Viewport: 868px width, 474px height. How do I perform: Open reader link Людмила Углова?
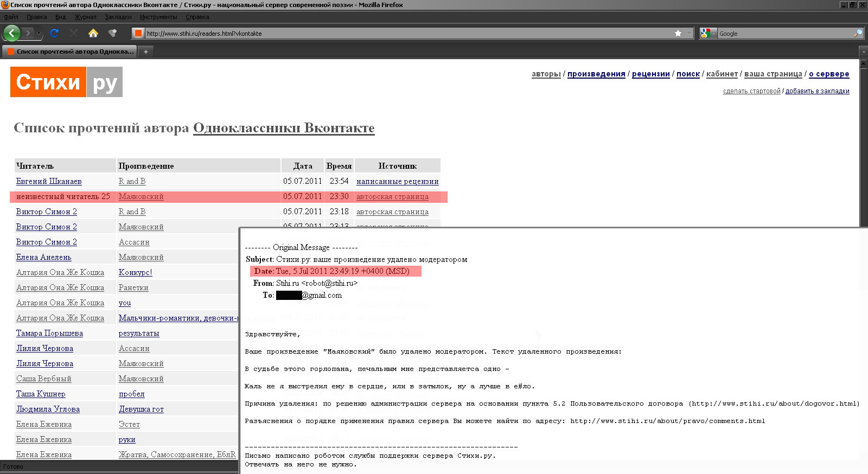(48, 409)
